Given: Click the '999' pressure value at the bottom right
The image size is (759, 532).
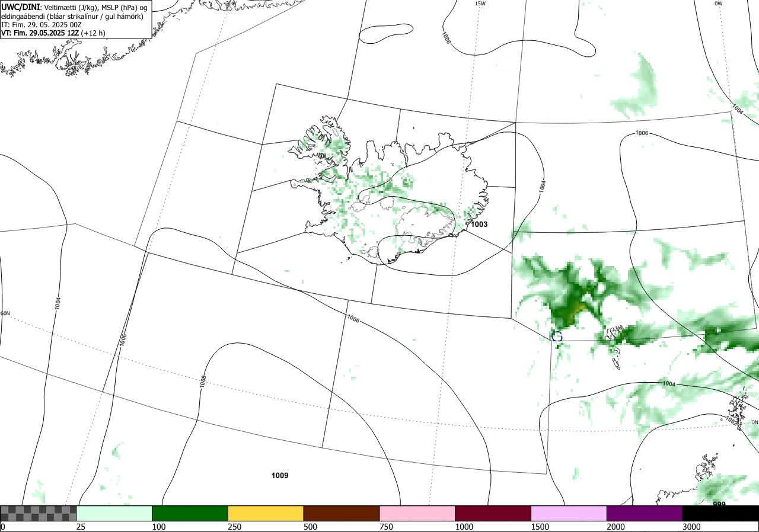Looking at the screenshot, I should coord(719,504).
